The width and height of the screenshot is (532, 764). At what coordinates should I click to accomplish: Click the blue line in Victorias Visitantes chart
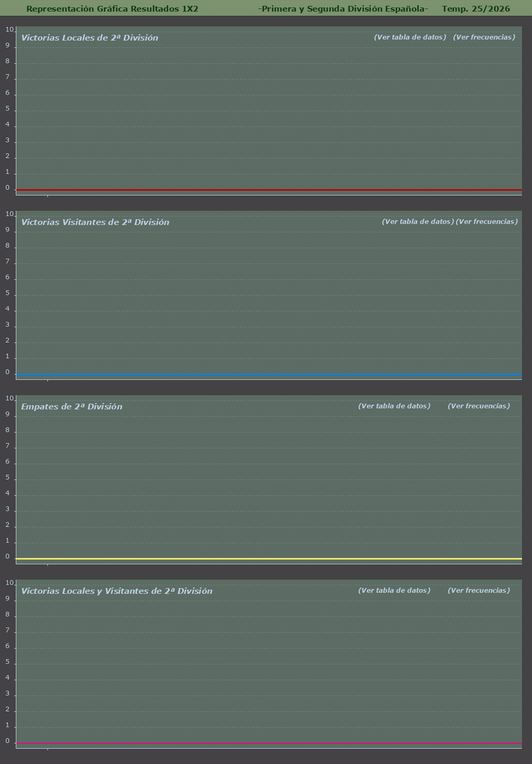coord(269,374)
